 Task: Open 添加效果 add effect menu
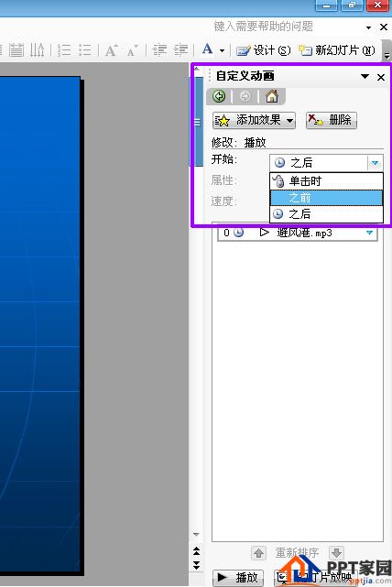point(254,121)
